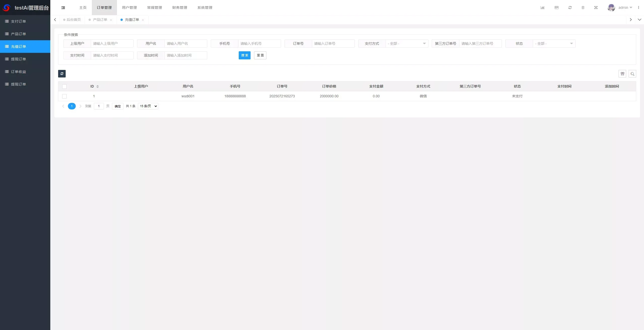Image resolution: width=644 pixels, height=330 pixels.
Task: Click the 添加时间 date input
Action: click(186, 55)
